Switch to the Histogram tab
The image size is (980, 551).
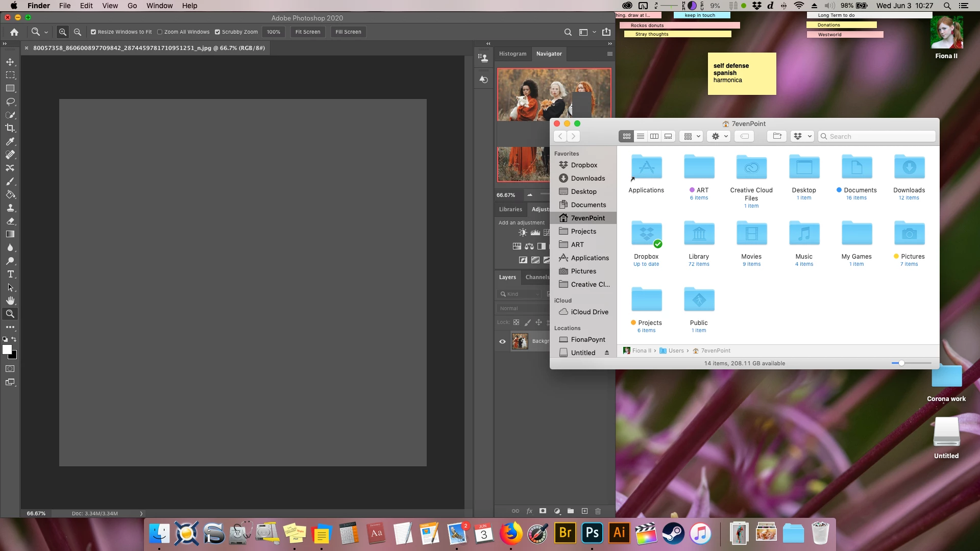pos(512,54)
